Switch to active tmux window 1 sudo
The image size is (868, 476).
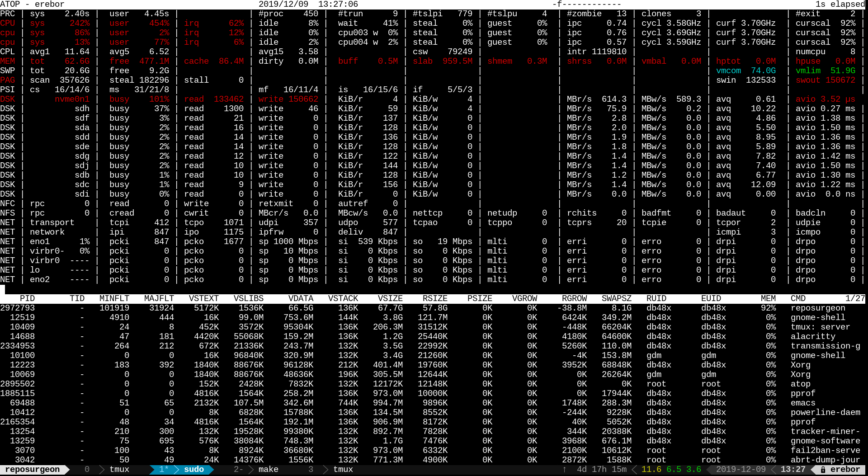(182, 470)
